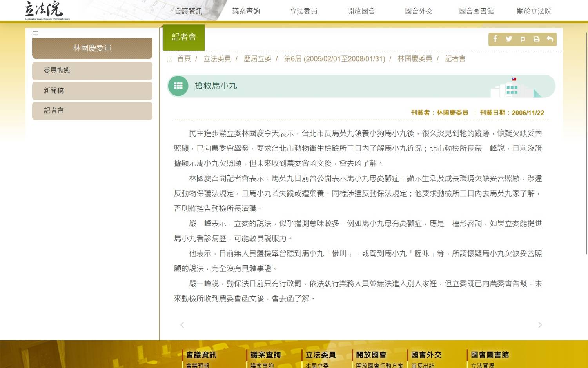
Task: Select 委員動態 in the sidebar
Action: pos(92,71)
